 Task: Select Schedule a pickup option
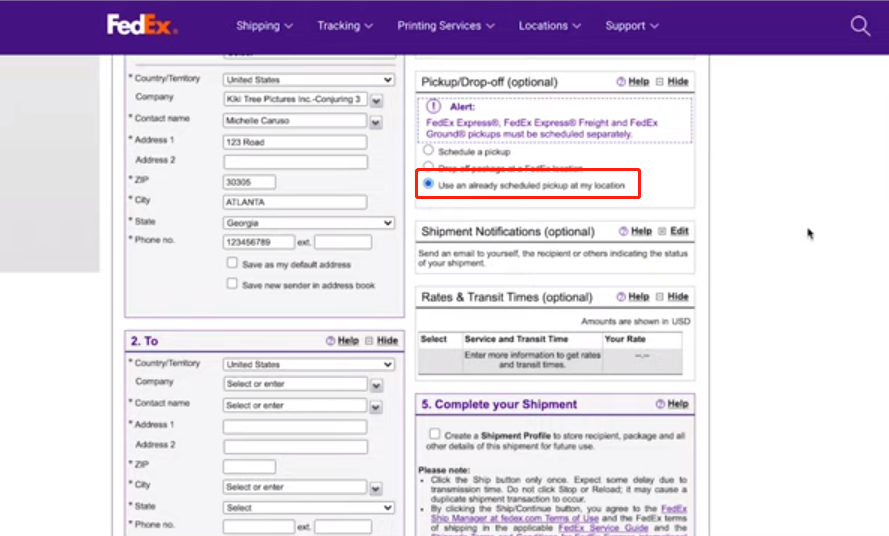point(429,150)
